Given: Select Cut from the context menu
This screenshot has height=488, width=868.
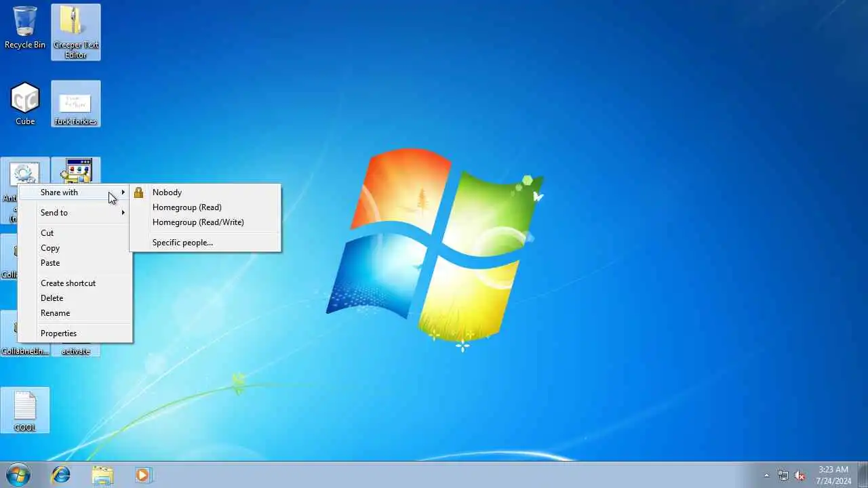Looking at the screenshot, I should point(75,233).
